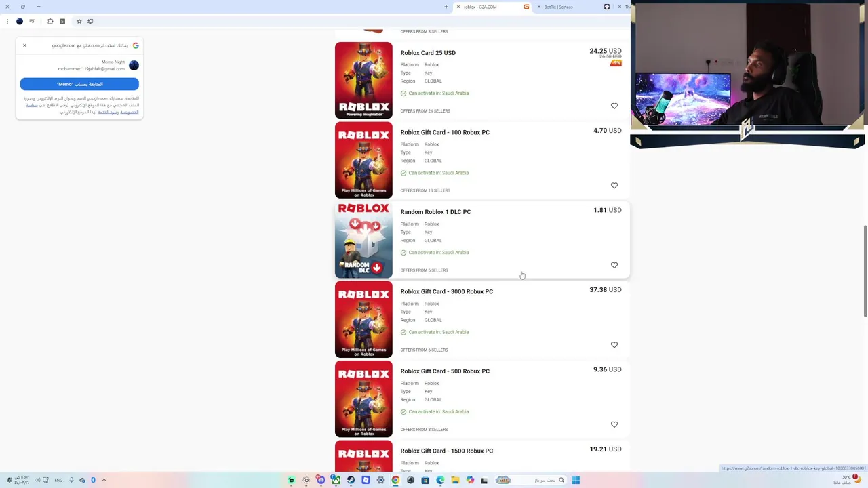Screen dimensions: 868x488
Task: Close the roblox - G2A.COM tab
Action: pos(458,7)
